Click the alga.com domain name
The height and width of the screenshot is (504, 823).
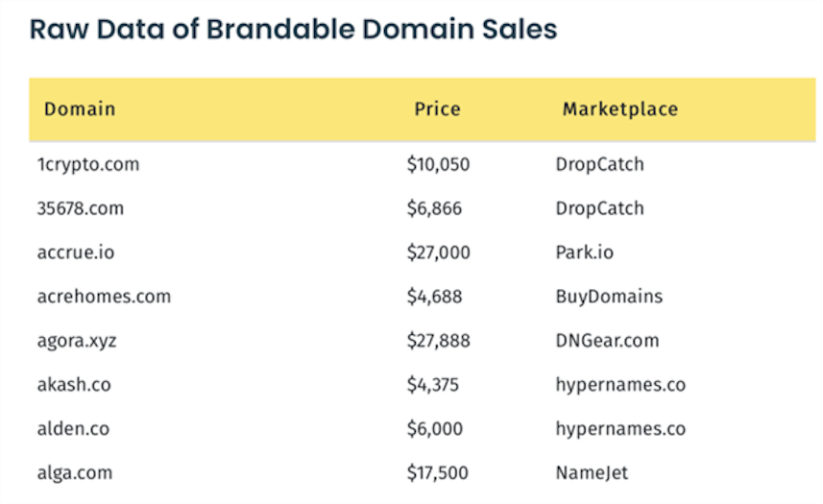(74, 473)
